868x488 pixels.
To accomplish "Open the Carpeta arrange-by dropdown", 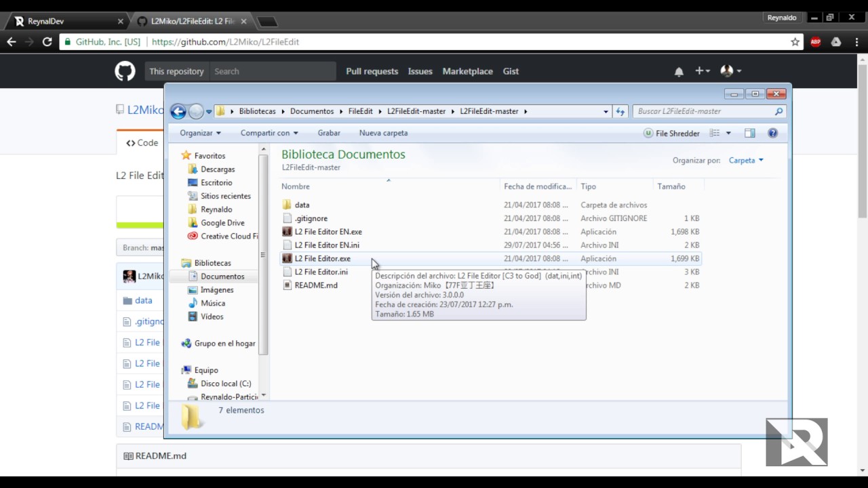I will 746,161.
